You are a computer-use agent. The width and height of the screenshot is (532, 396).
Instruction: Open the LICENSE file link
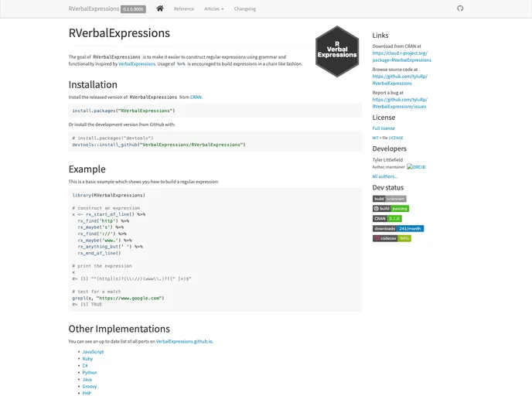pos(396,138)
